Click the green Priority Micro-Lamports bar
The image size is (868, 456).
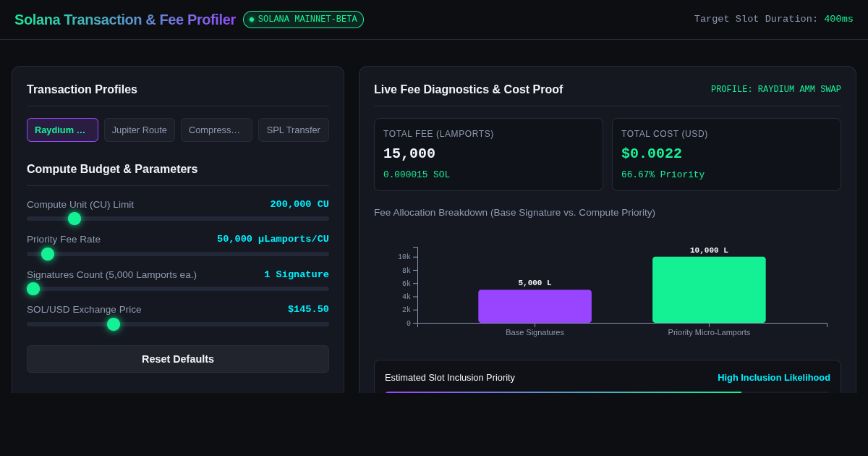(x=709, y=290)
